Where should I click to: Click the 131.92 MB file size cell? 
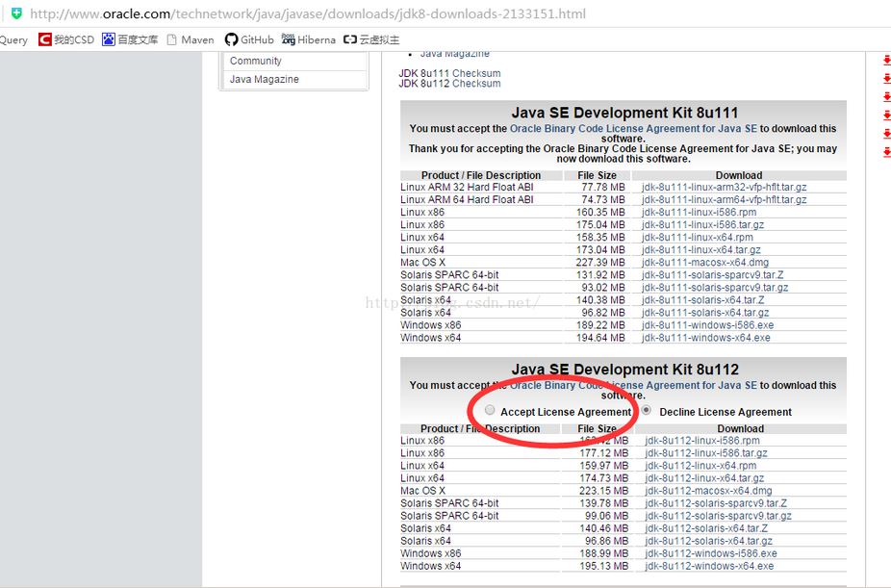600,274
